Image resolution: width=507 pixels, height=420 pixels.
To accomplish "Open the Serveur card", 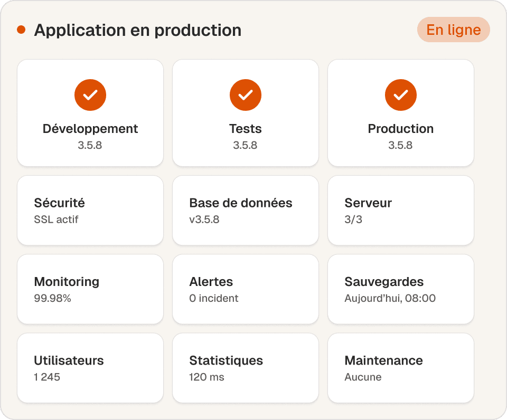I will coord(401,211).
